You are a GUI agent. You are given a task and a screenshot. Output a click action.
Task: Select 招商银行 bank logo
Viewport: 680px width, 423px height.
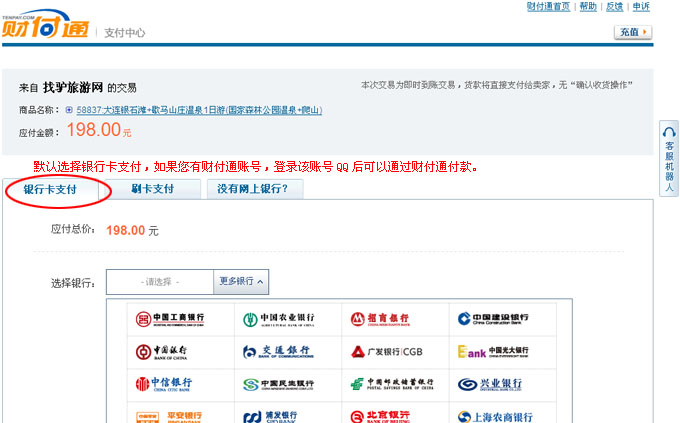click(379, 319)
